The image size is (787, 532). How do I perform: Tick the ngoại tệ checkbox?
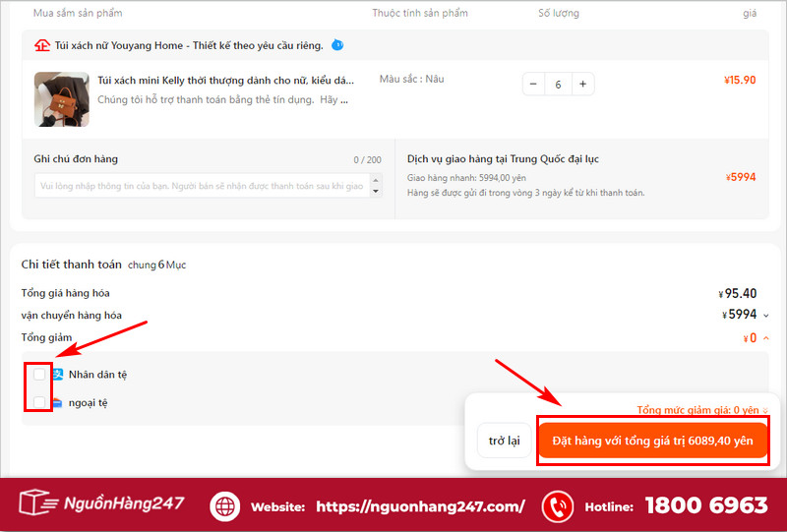(x=38, y=402)
